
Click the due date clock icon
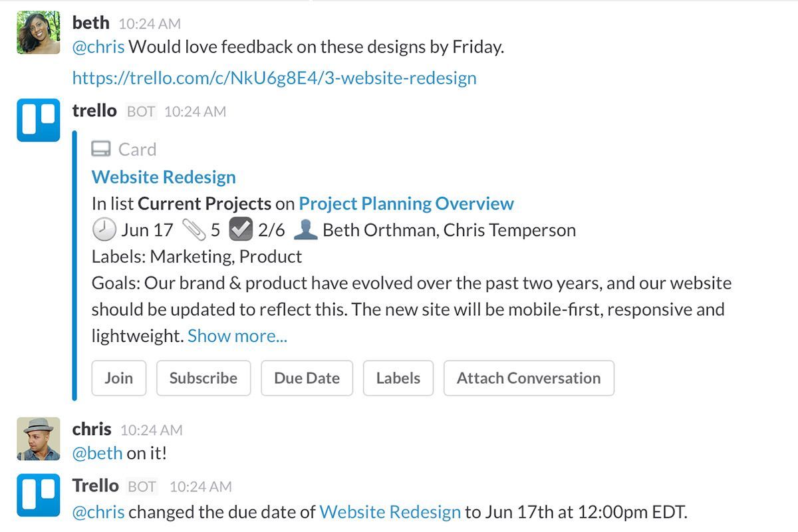click(103, 230)
